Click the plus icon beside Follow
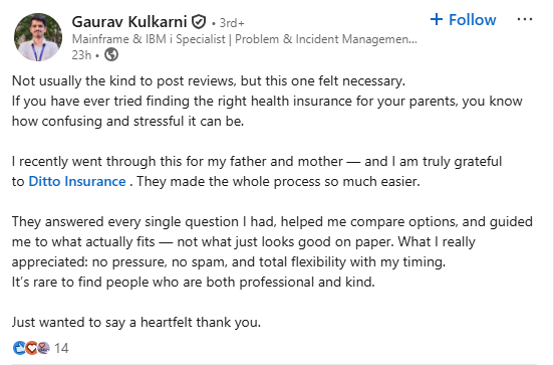554x365 pixels. [436, 19]
